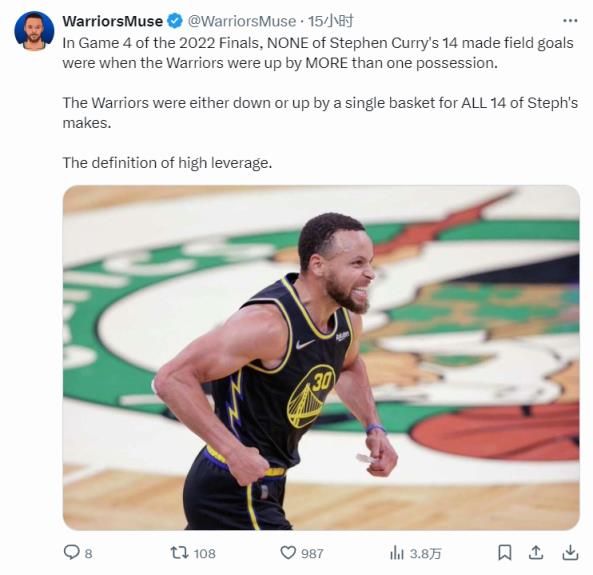Click the blue verified badge
The height and width of the screenshot is (575, 593).
pos(175,21)
